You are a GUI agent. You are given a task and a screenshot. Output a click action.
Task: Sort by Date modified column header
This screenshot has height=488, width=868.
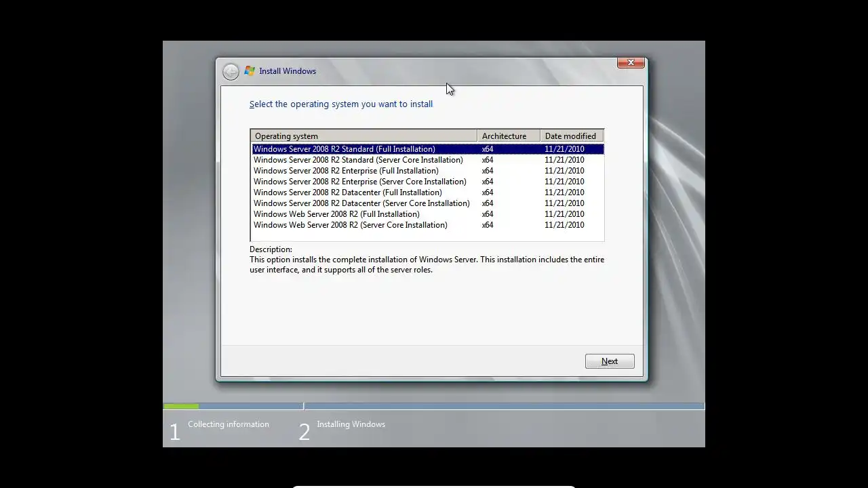pos(572,136)
